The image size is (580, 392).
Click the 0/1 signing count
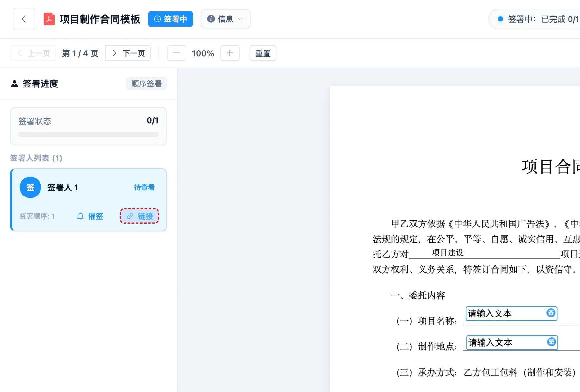click(153, 120)
